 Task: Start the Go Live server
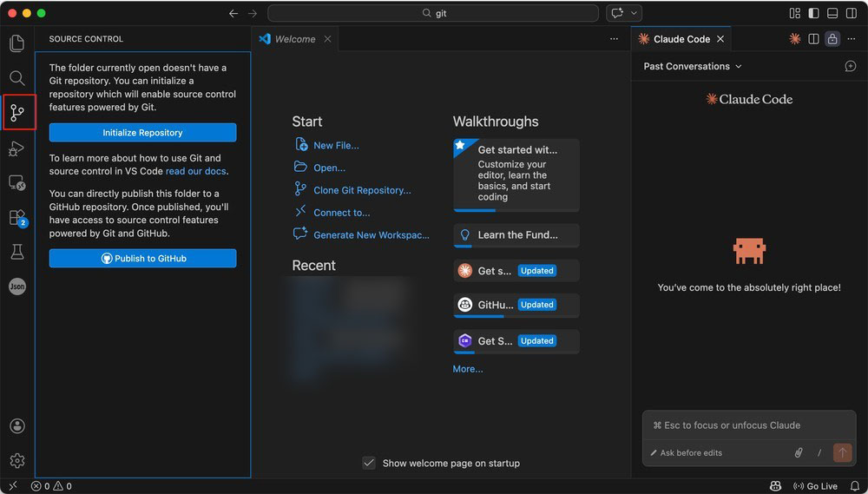[x=815, y=486]
